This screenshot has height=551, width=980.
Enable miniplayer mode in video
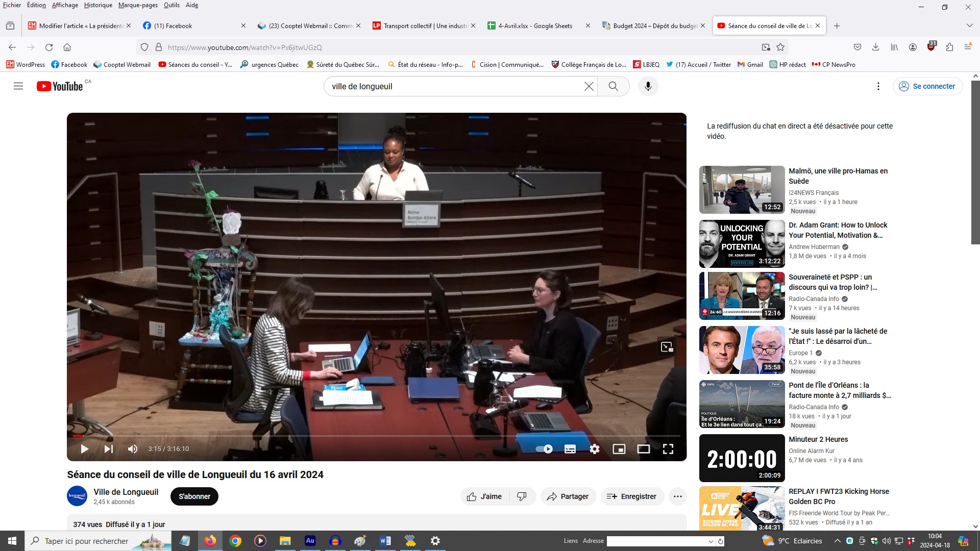point(619,449)
